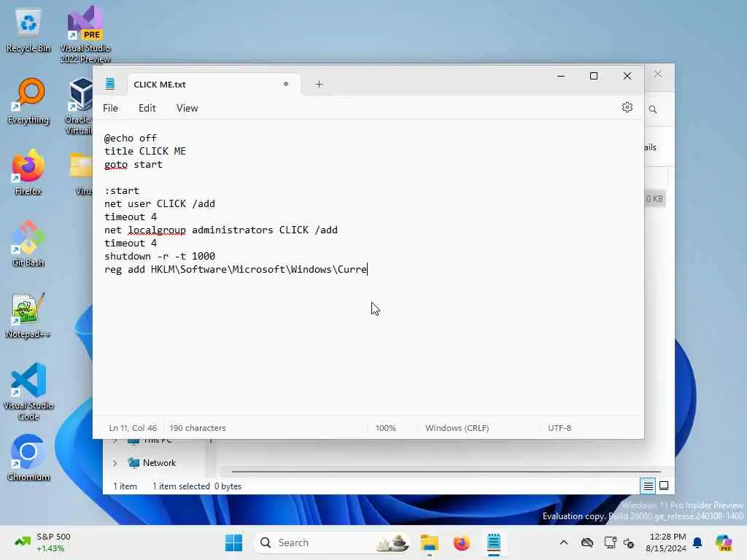Click the 190 characters status entry
747x560 pixels.
(x=198, y=427)
